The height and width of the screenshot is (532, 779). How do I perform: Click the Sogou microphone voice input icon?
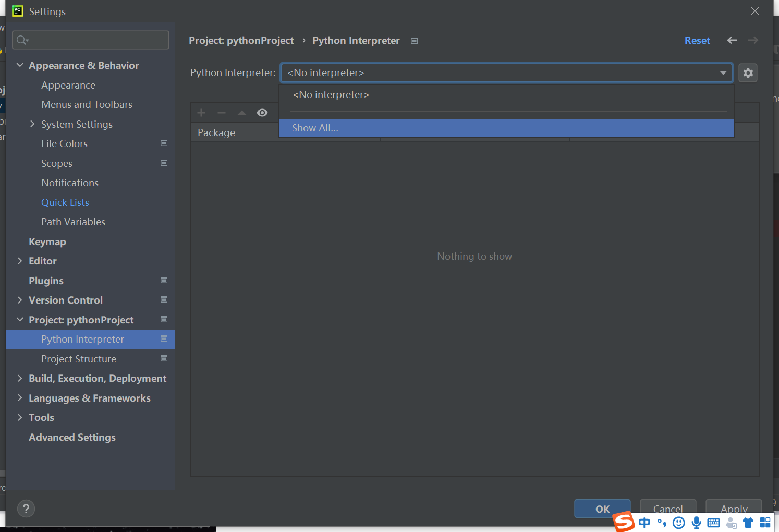(696, 522)
